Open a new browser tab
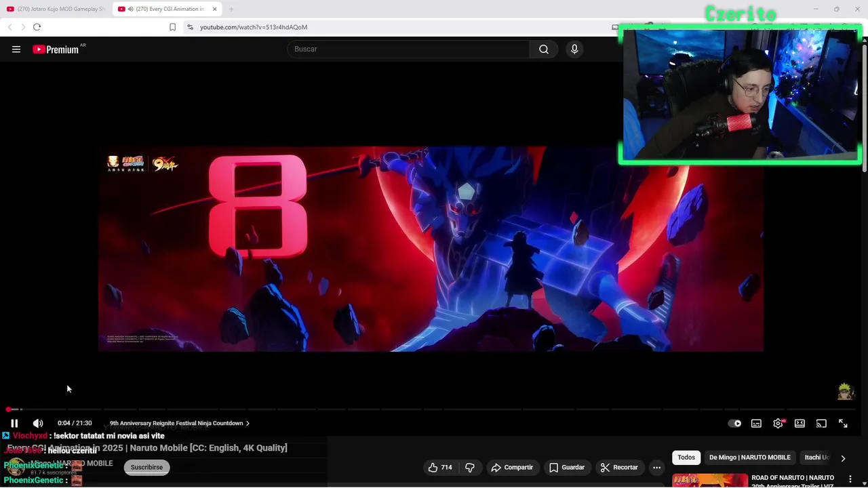 231,9
